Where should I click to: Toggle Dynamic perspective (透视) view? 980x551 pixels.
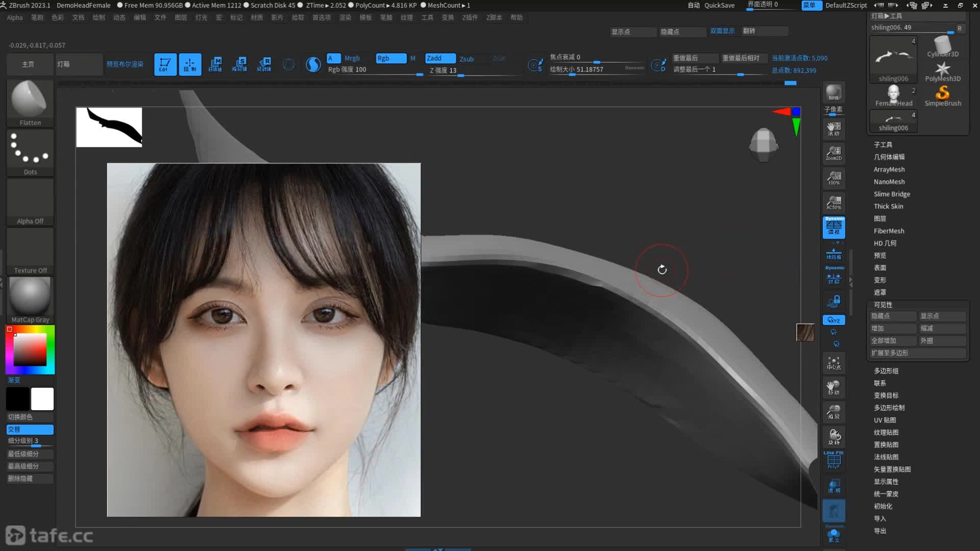coord(834,227)
